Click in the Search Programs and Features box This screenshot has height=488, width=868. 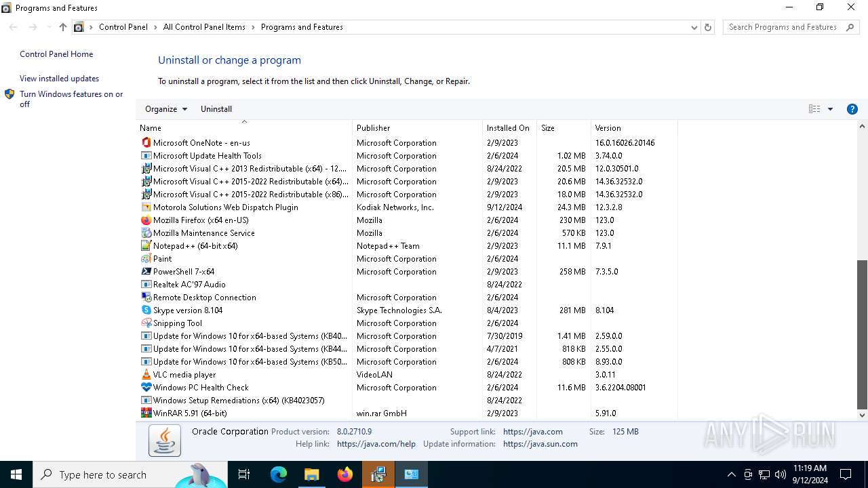point(783,27)
